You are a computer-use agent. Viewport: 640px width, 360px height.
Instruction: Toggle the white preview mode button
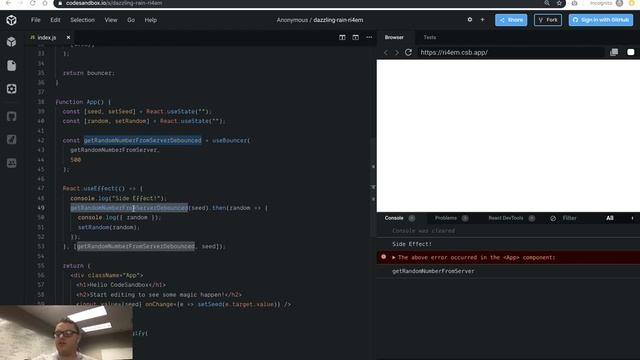pyautogui.click(x=631, y=52)
